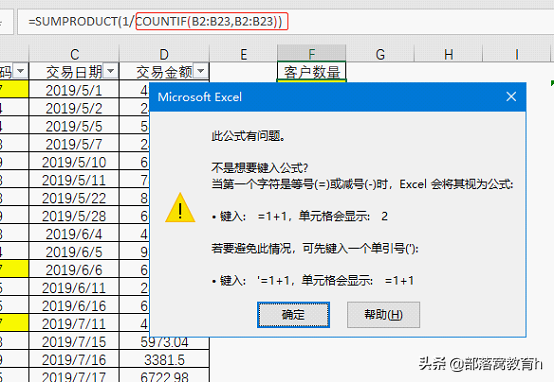Select the 交易金额 header cell
554x382 pixels.
pos(164,72)
